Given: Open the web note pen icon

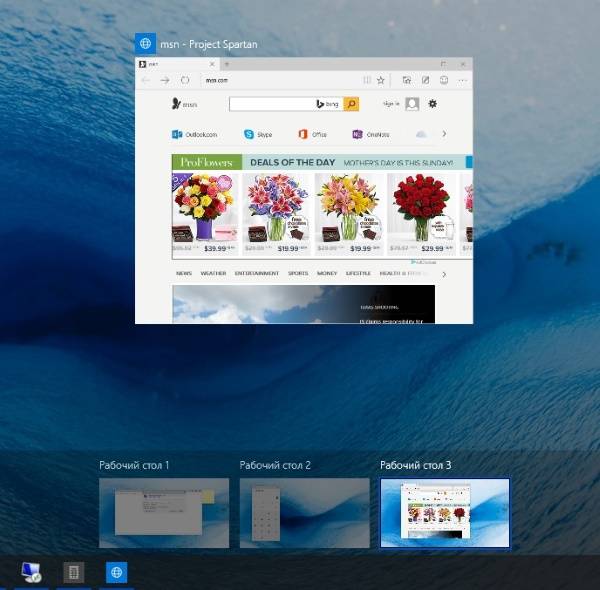Looking at the screenshot, I should (x=425, y=80).
